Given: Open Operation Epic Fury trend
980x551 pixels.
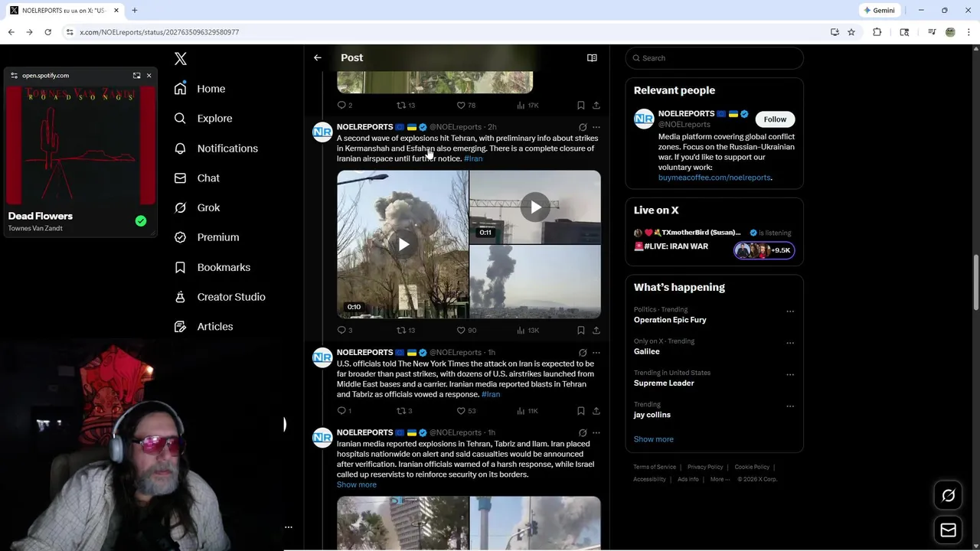Looking at the screenshot, I should click(x=670, y=320).
